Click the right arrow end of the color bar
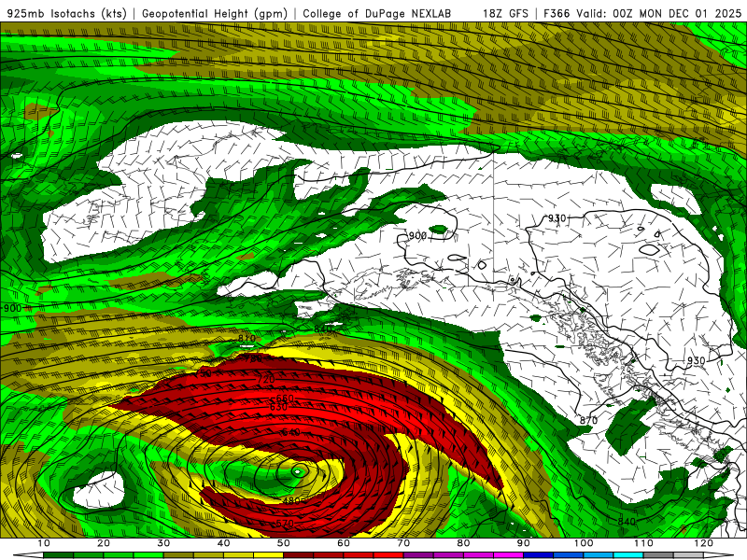 [719, 555]
